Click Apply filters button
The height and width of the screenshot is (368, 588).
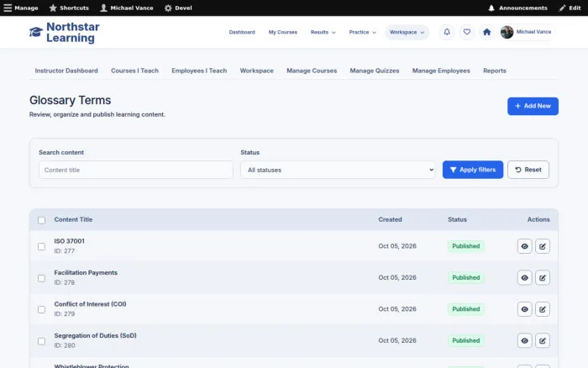pyautogui.click(x=472, y=170)
